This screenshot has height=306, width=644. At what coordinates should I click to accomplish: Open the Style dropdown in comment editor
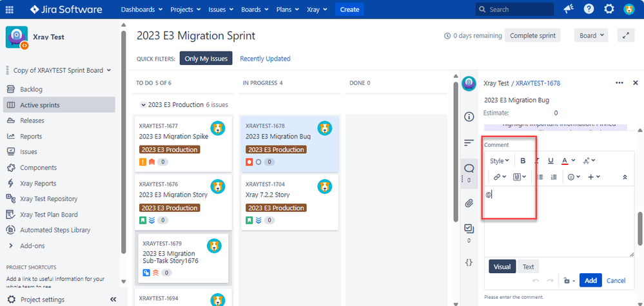[x=500, y=161]
